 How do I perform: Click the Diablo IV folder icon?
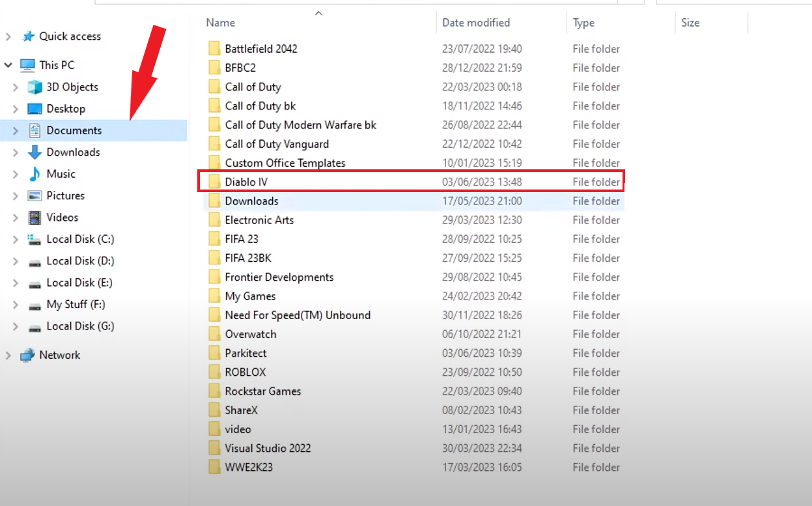click(214, 182)
